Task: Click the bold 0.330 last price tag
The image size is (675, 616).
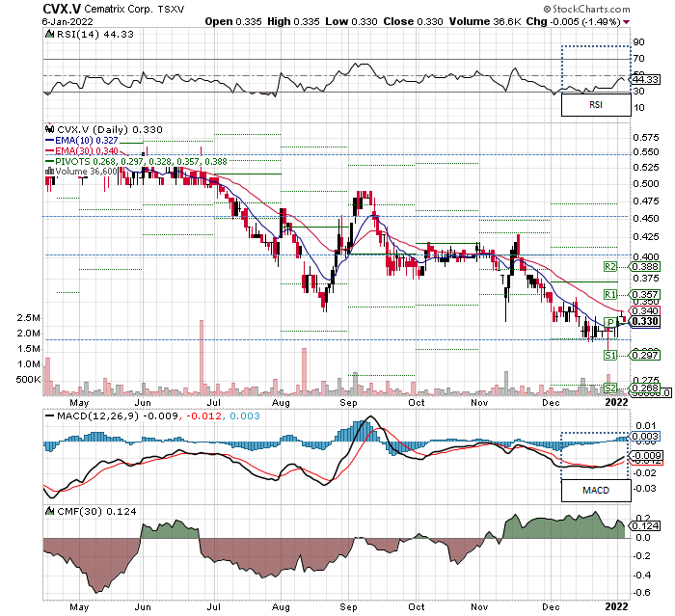Action: pyautogui.click(x=645, y=321)
